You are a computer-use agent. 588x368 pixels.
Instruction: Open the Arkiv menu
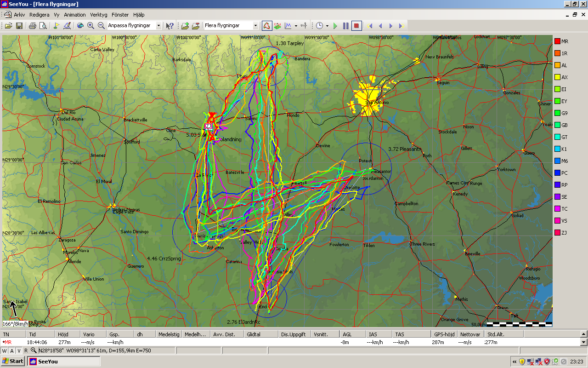[x=19, y=15]
